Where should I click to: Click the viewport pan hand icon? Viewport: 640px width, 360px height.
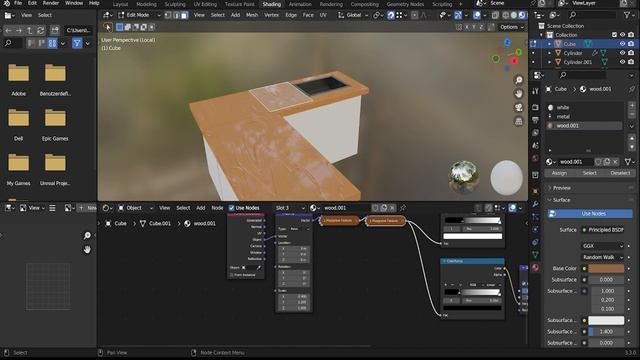pos(518,94)
